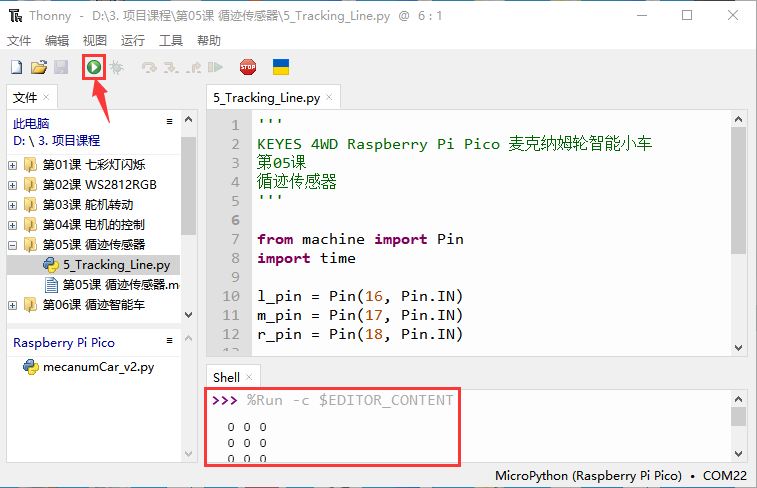Select the 第06课 循迹智能车 folder row
This screenshot has height=488, width=757.
[94, 305]
